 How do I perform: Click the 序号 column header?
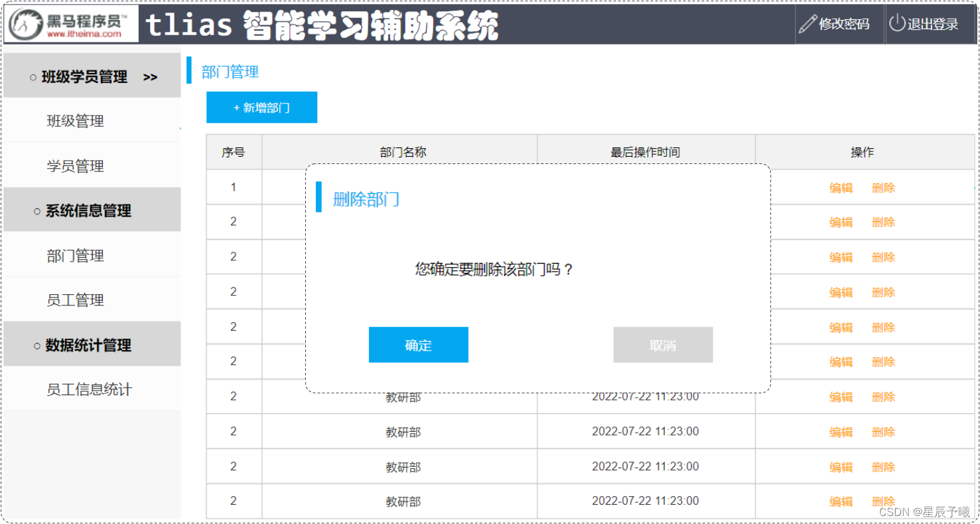coord(234,152)
